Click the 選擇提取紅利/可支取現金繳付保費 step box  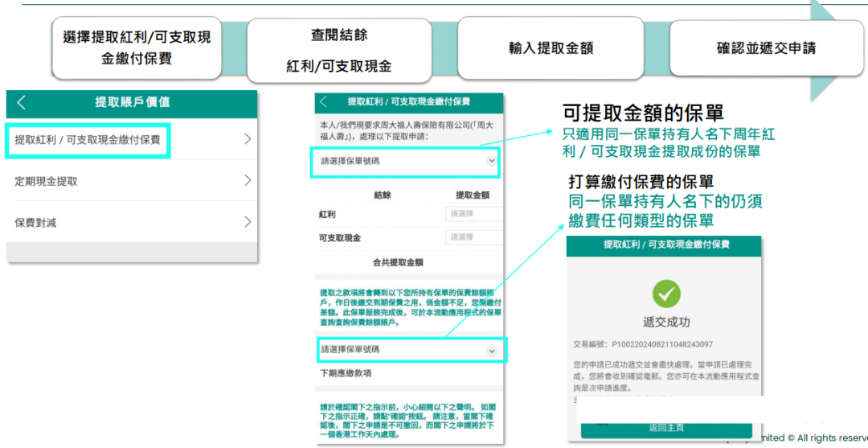click(x=137, y=48)
